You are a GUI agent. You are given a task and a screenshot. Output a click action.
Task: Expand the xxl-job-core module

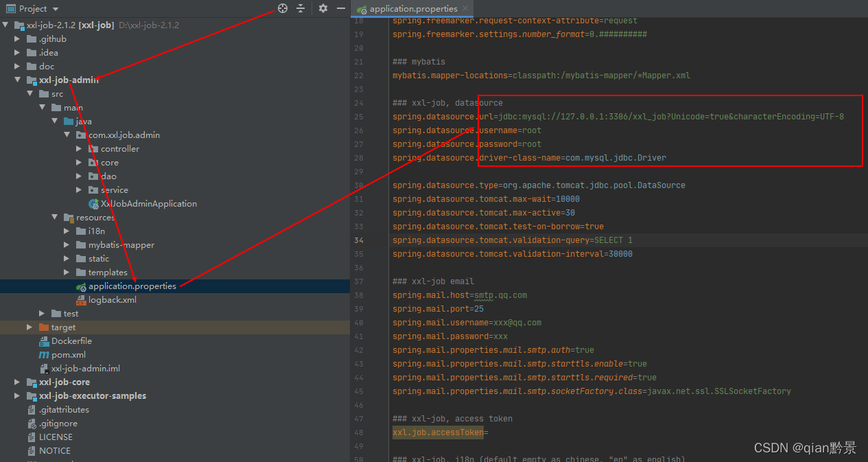click(x=18, y=382)
